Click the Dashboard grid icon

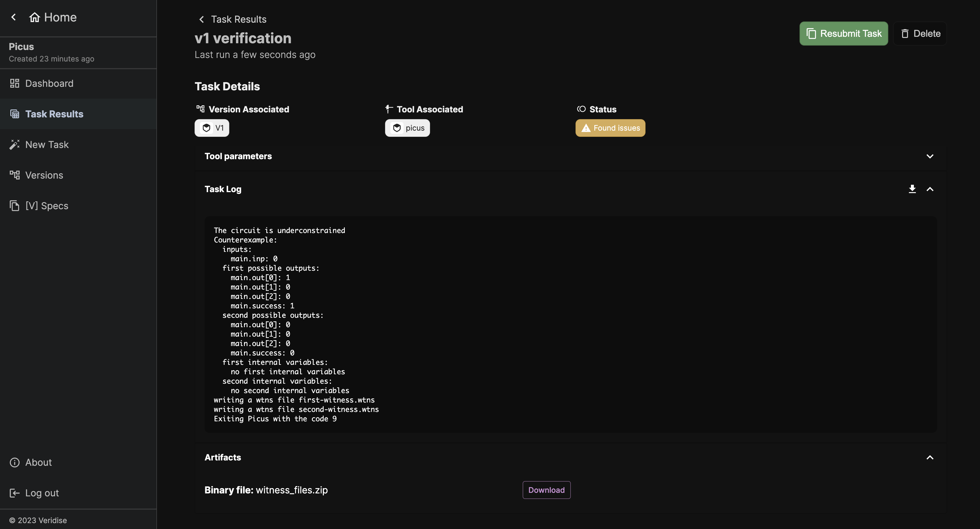[14, 83]
